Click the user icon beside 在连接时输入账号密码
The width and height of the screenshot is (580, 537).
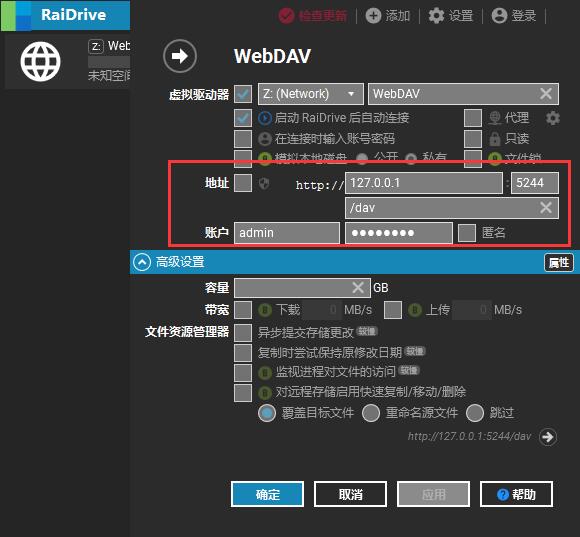click(265, 139)
